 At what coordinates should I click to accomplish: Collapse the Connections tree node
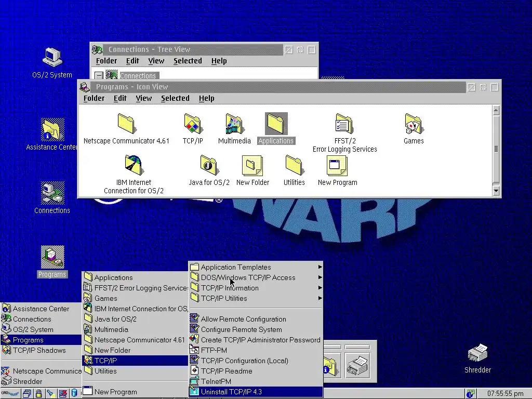(99, 75)
